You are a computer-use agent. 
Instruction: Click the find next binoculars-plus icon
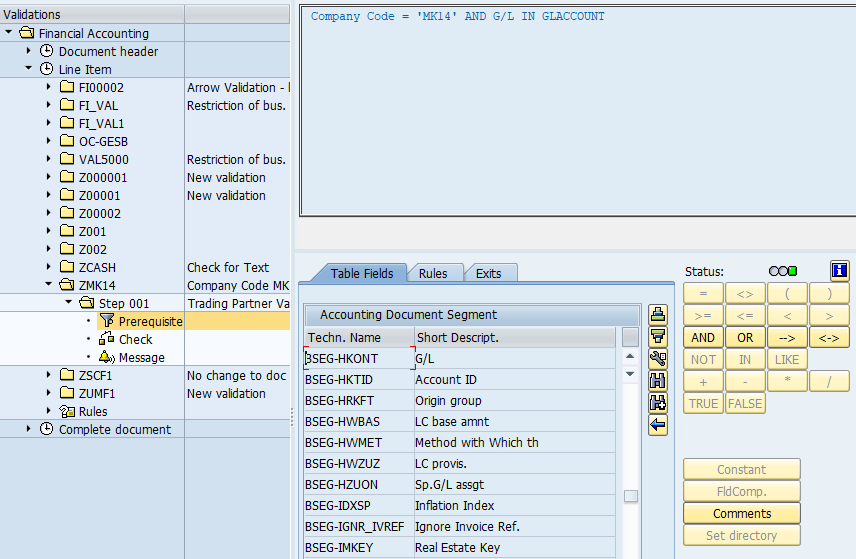(x=658, y=403)
